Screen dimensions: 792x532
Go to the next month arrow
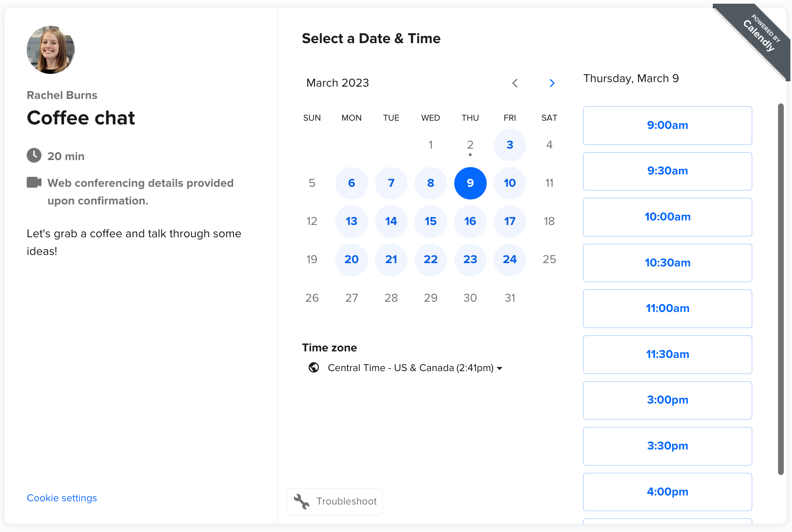(x=552, y=83)
